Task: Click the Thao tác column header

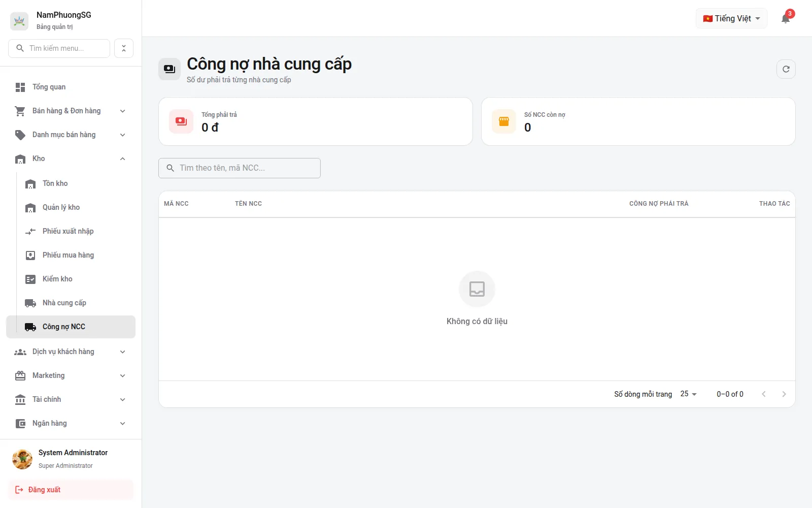Action: click(774, 204)
